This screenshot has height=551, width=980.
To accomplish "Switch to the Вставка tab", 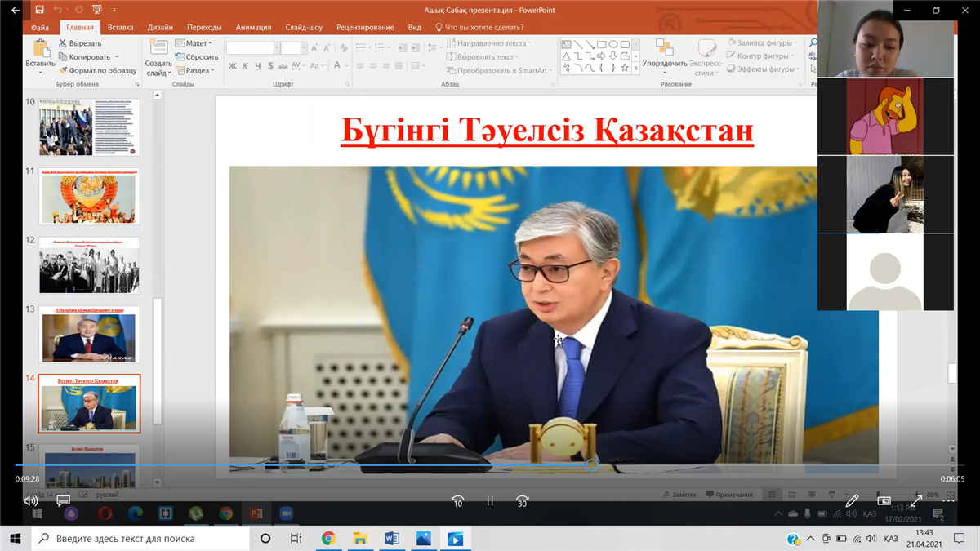I will tap(120, 27).
